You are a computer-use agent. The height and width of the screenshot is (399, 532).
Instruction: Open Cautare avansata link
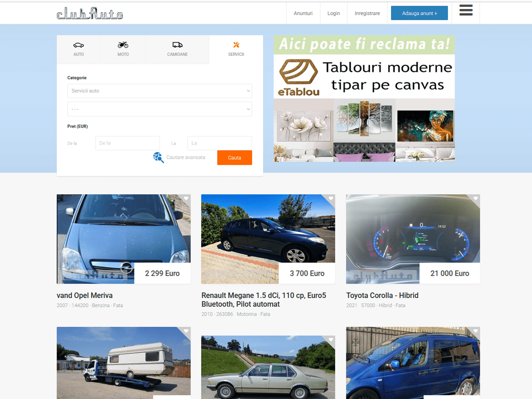point(186,157)
